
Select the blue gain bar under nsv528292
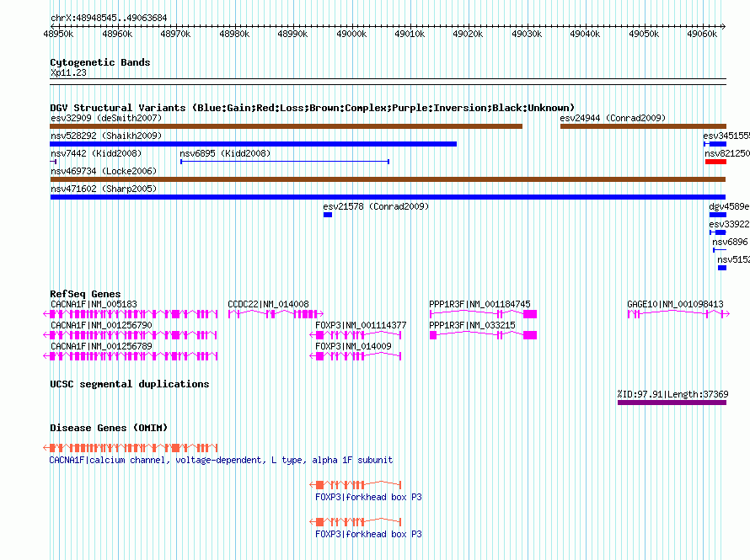coord(253,144)
